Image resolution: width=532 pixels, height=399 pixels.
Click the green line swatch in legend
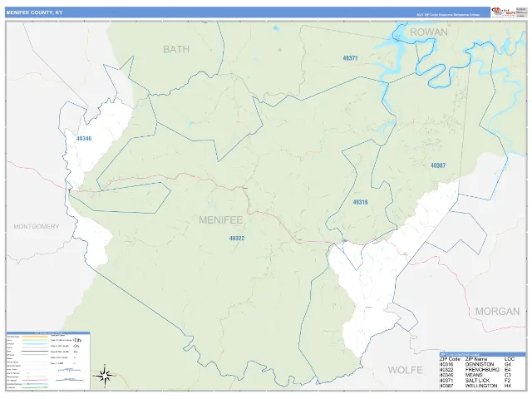(35, 387)
